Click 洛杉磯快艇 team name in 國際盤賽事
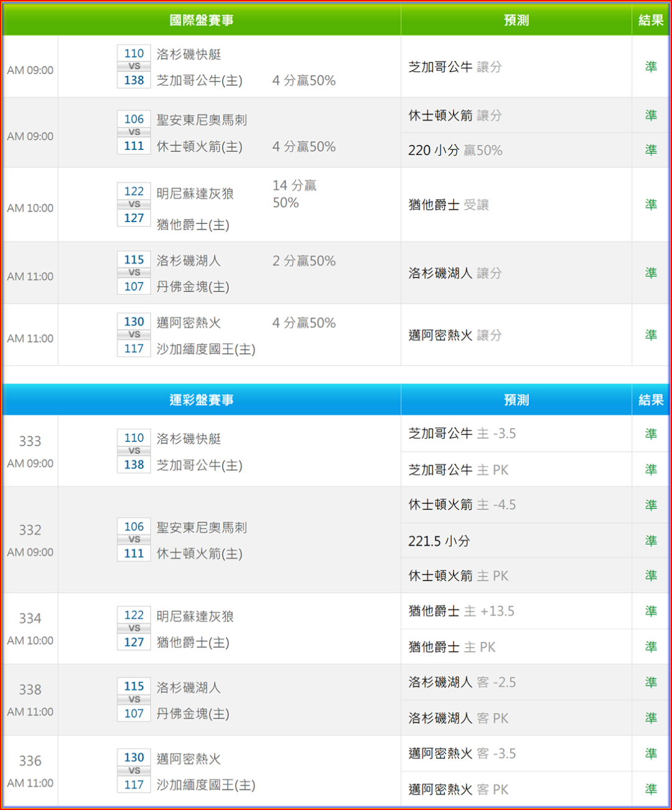Screen dimensions: 672x810 189,54
